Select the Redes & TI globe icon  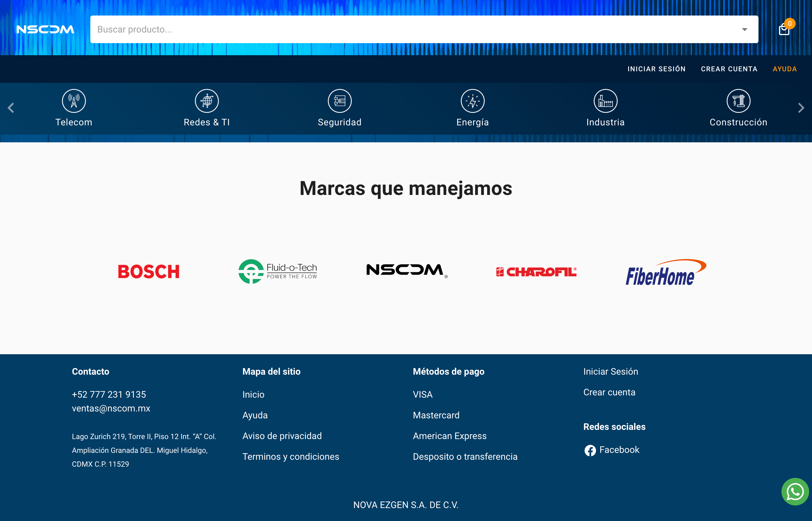207,101
